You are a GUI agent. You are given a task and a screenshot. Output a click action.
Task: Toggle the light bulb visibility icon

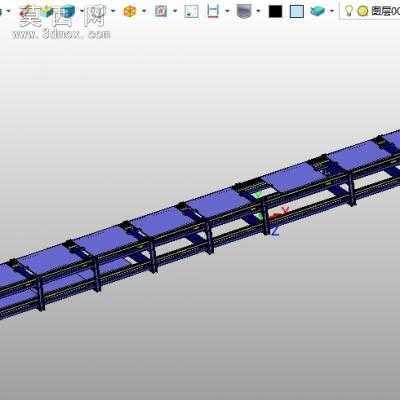pos(349,11)
